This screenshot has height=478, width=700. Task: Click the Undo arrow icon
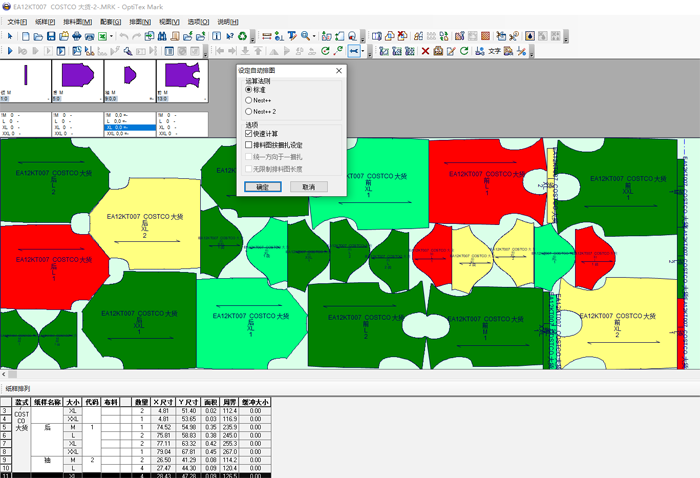(124, 37)
